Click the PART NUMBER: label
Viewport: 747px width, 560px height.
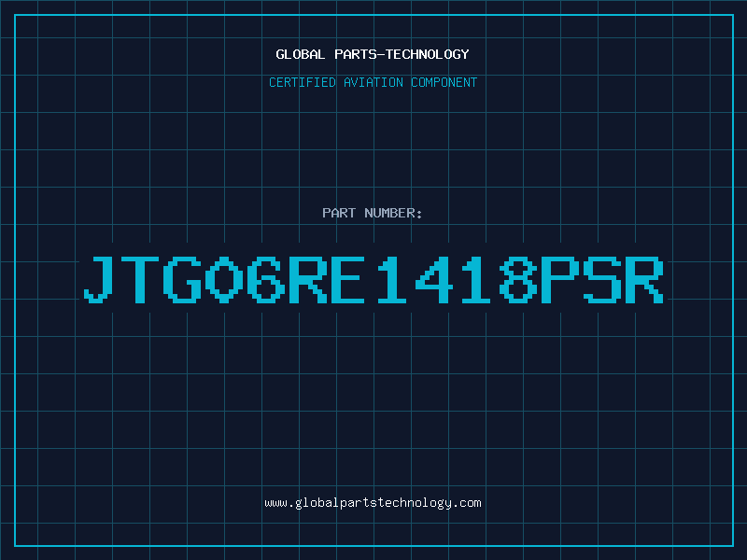pos(373,213)
